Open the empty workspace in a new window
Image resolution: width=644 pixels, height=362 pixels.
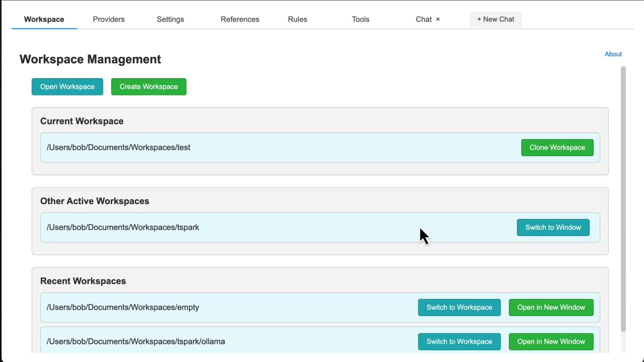551,307
